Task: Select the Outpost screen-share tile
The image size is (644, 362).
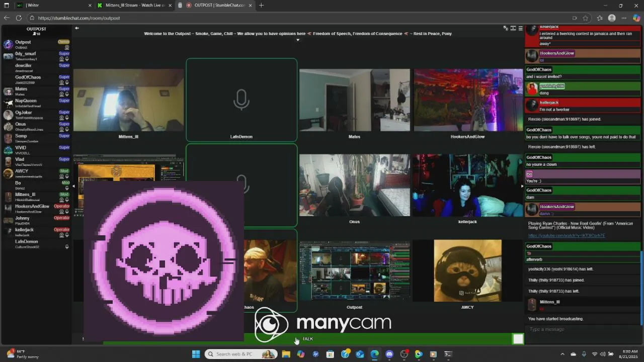Action: (355, 270)
